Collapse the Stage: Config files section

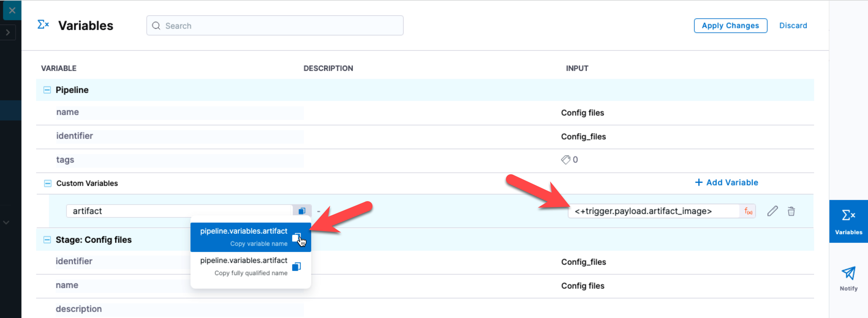47,240
